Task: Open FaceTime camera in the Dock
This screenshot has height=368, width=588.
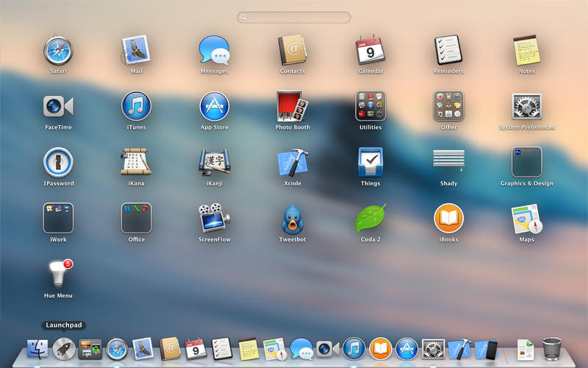Action: click(x=327, y=349)
